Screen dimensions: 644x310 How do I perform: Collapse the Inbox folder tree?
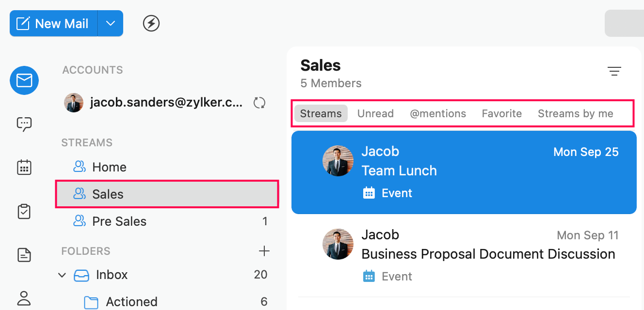click(62, 275)
